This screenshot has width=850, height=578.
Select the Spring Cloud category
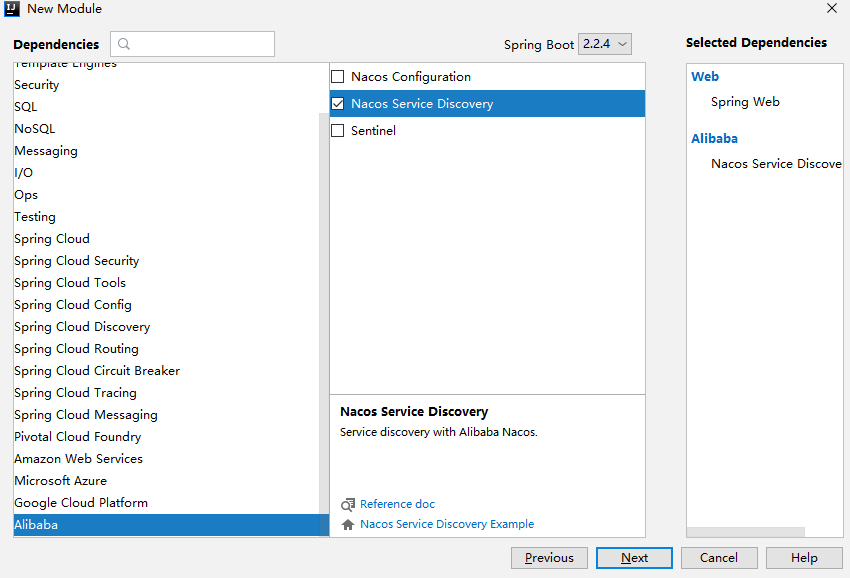52,239
